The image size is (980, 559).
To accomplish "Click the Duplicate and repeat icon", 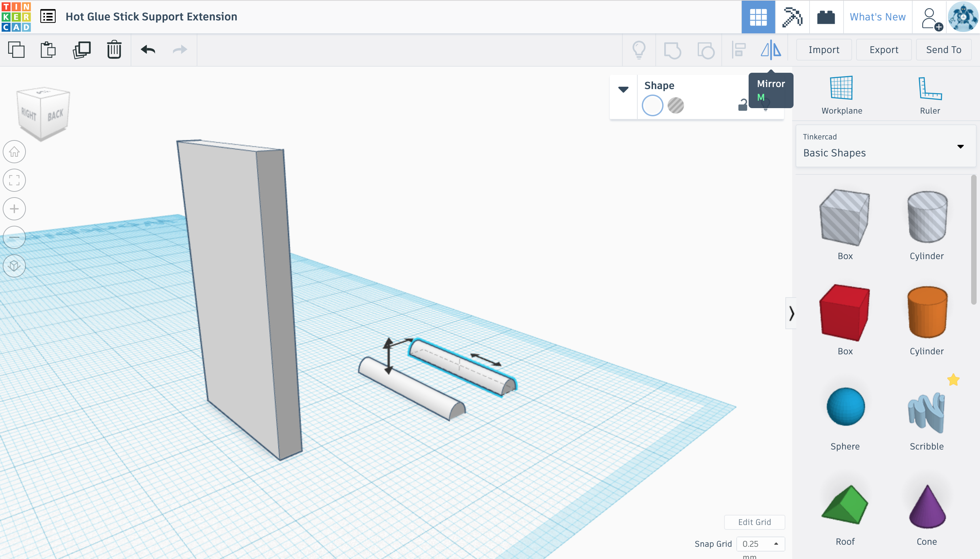I will coord(81,50).
